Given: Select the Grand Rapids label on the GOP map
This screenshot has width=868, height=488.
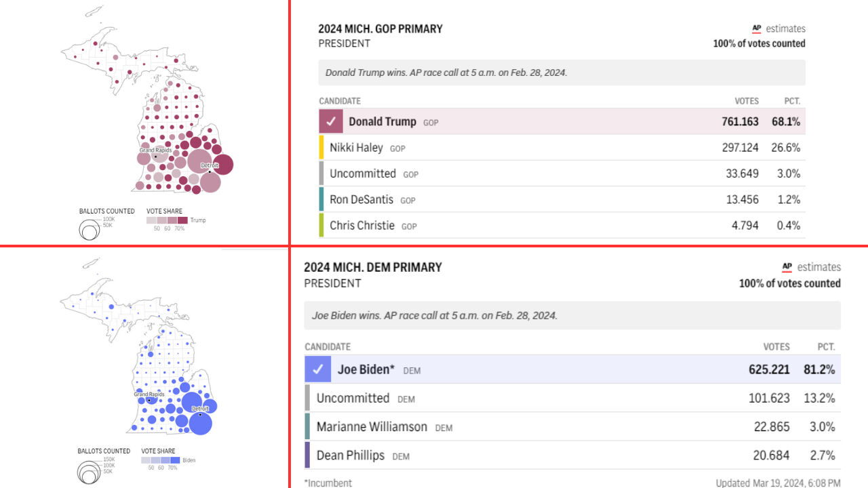Looking at the screenshot, I should pyautogui.click(x=155, y=150).
